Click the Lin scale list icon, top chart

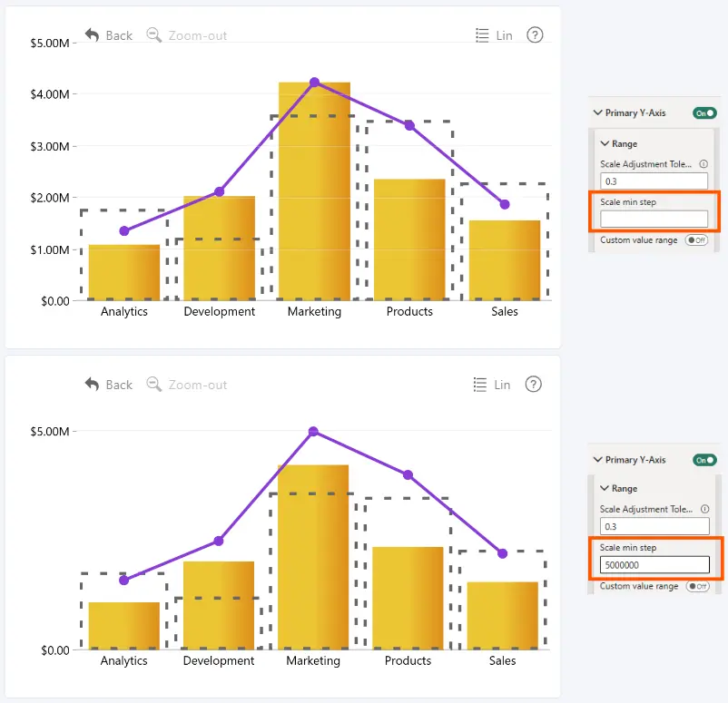(482, 35)
